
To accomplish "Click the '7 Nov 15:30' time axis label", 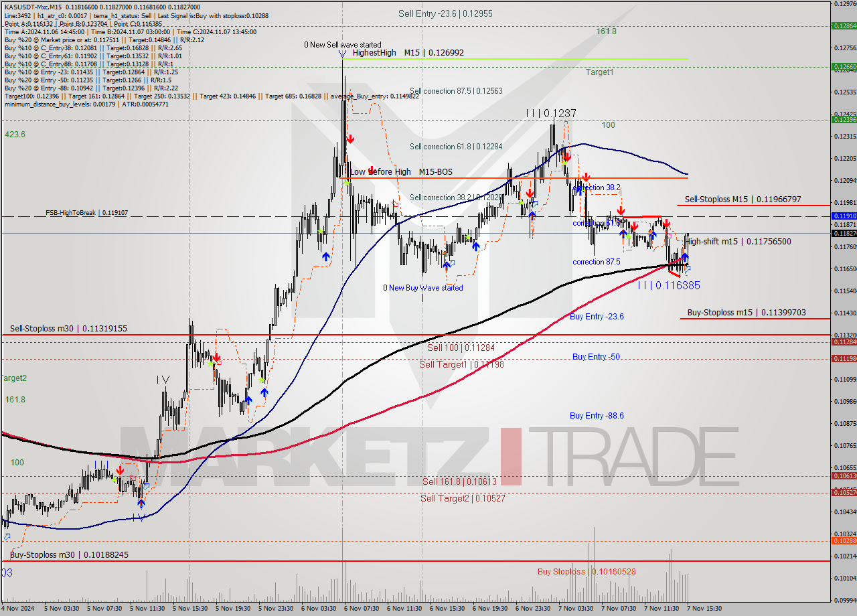I will pos(704,609).
